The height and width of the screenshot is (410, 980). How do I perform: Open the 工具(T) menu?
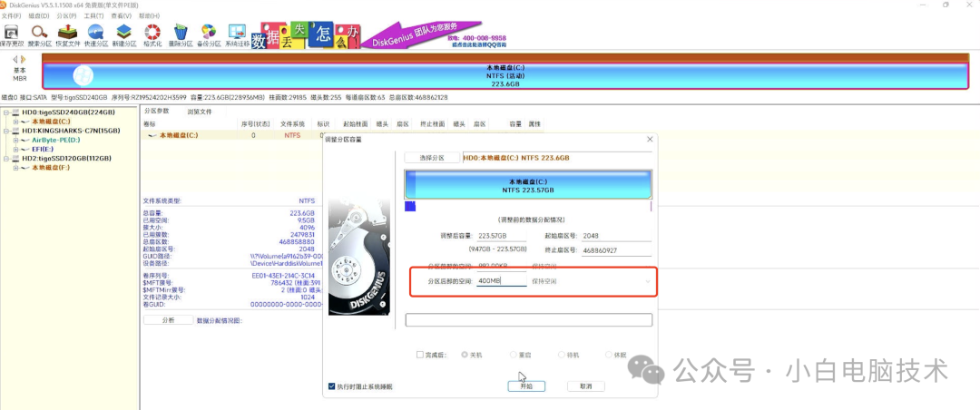tap(93, 15)
